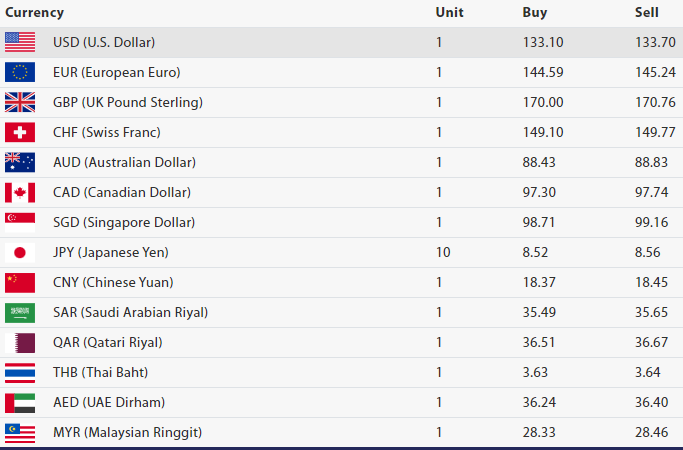This screenshot has height=450, width=683.
Task: Select the Swiss flag icon
Action: tap(20, 132)
